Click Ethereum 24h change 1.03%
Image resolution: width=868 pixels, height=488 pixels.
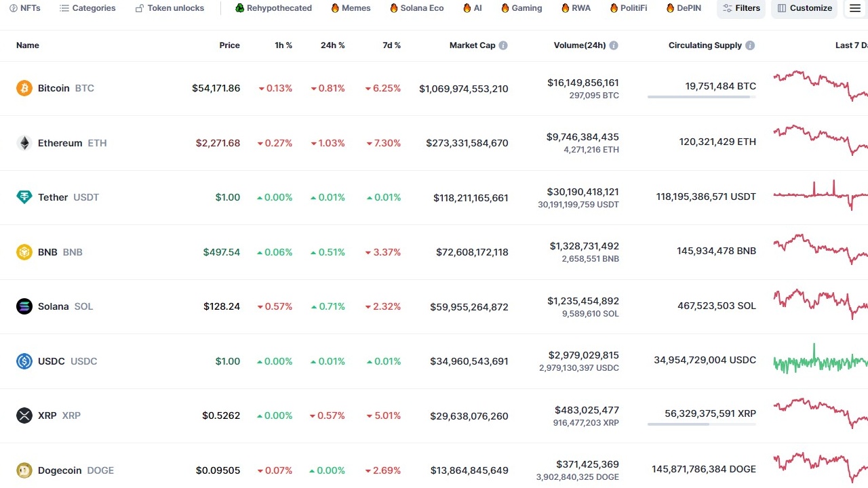(x=328, y=143)
